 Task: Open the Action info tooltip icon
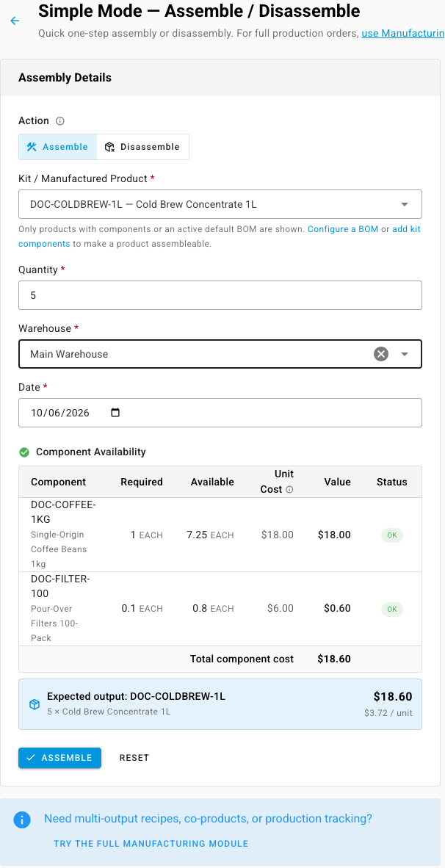tap(60, 120)
